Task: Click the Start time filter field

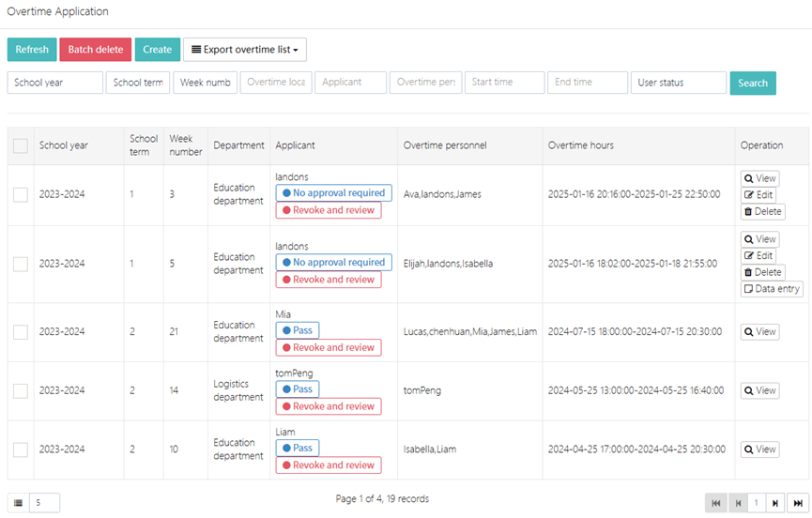Action: click(504, 83)
